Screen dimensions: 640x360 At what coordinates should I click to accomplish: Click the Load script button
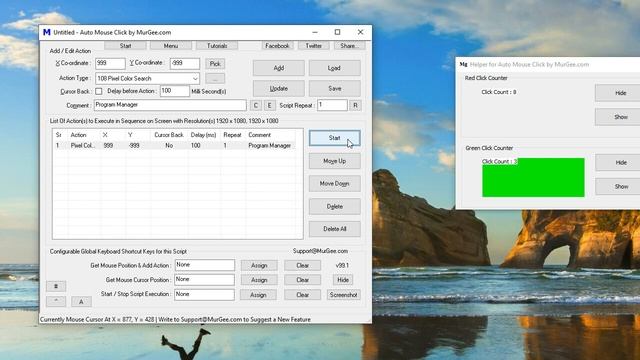335,68
